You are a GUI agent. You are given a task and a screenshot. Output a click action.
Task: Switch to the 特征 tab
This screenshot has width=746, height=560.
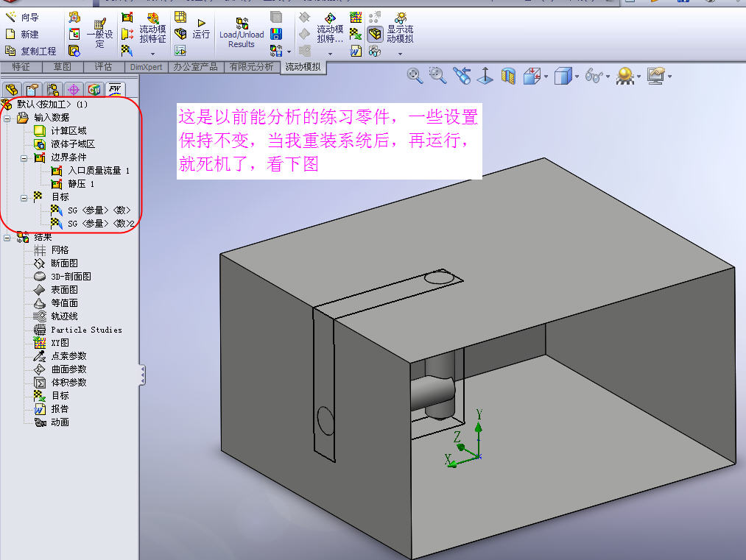click(x=21, y=67)
